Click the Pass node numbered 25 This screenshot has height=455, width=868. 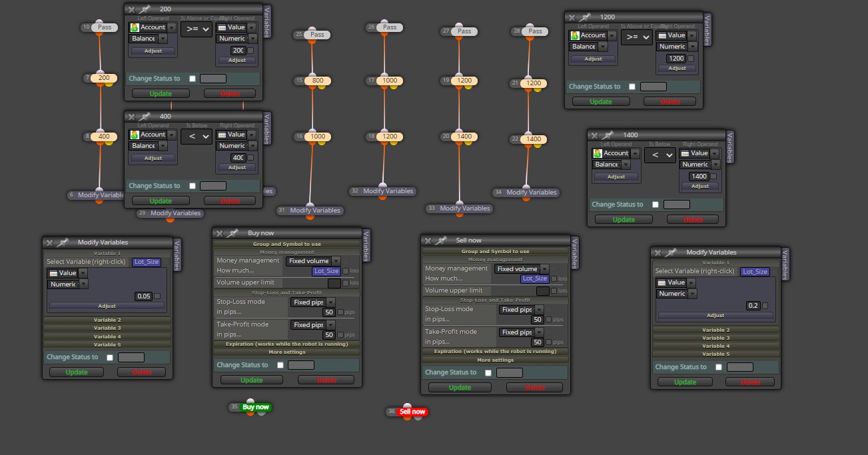click(x=317, y=35)
